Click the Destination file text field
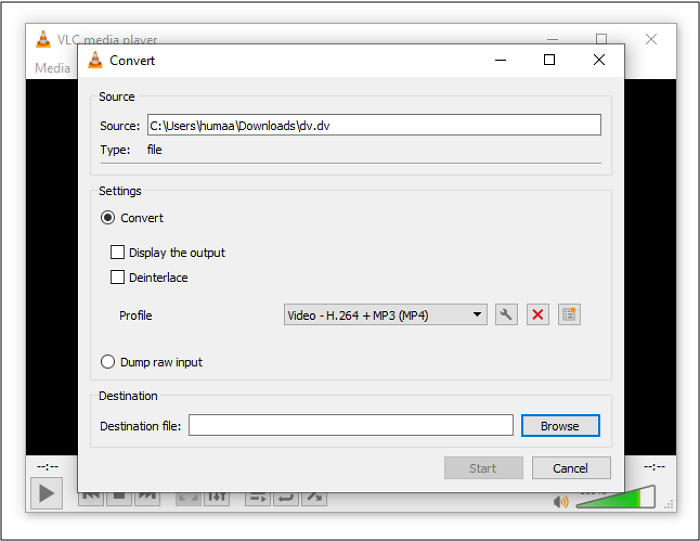 pos(350,426)
